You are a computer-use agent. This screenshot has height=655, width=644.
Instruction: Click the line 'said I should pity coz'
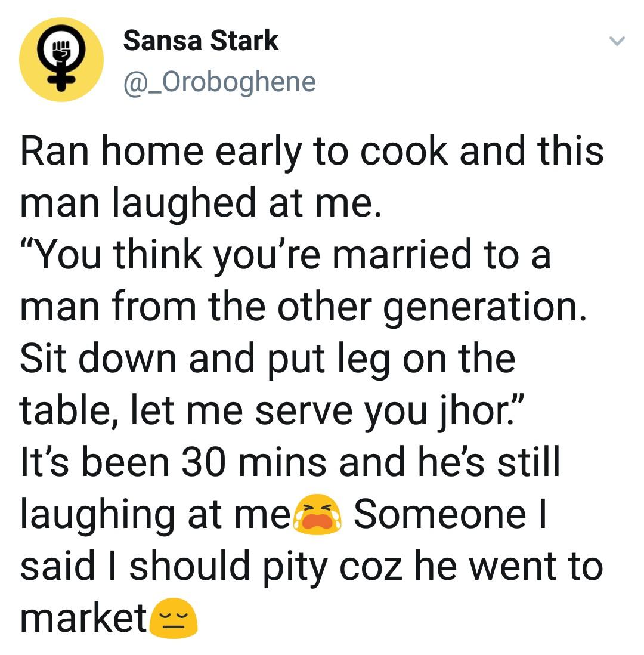(x=211, y=567)
